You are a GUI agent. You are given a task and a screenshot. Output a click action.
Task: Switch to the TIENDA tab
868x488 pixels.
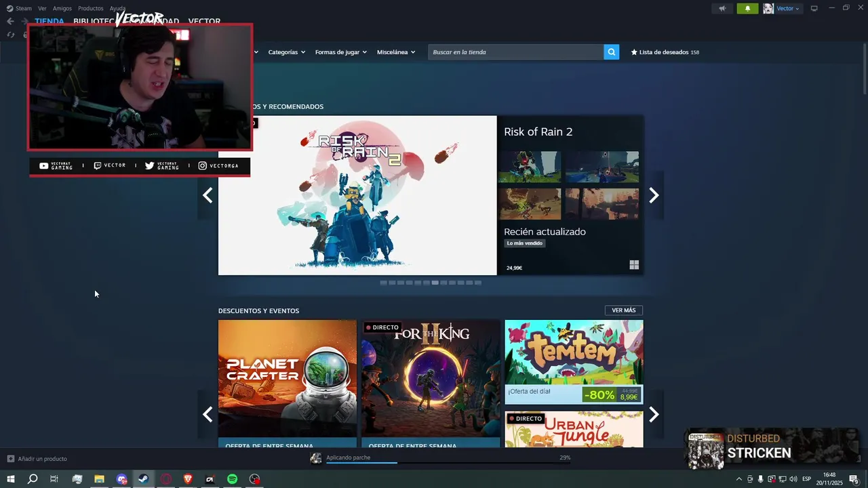point(50,21)
